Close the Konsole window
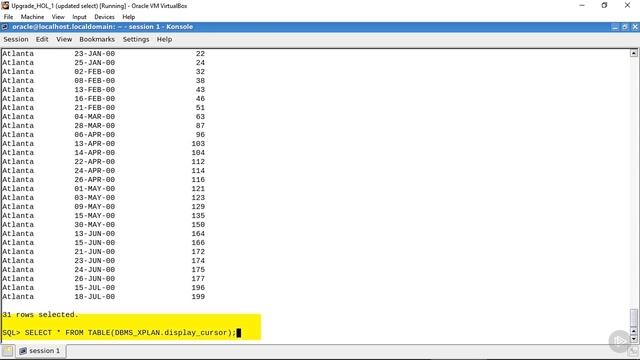 coord(635,27)
